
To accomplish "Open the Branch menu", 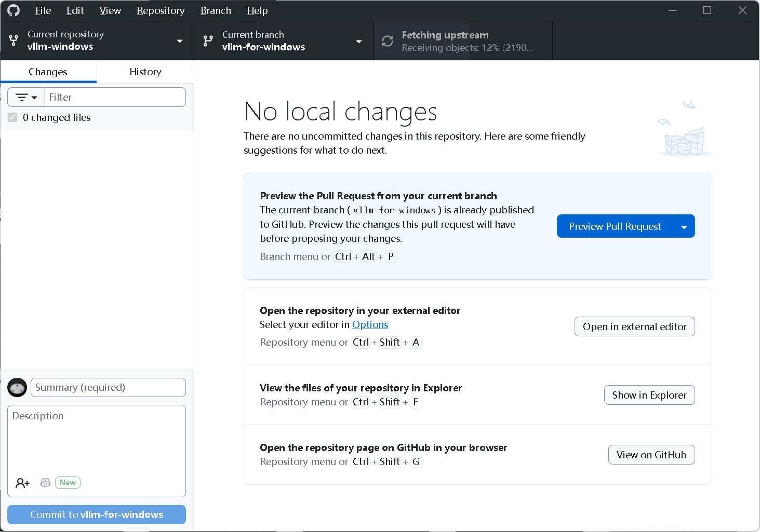I will click(x=216, y=10).
